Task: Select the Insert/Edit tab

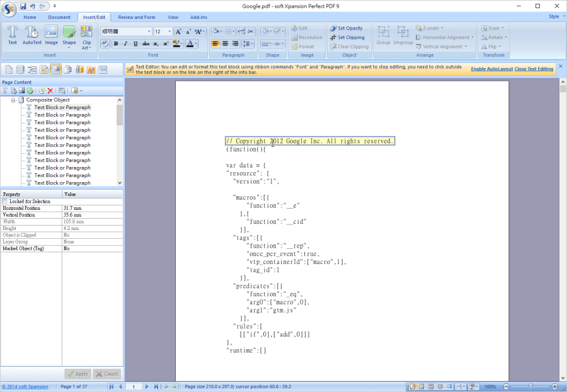Action: (x=94, y=17)
